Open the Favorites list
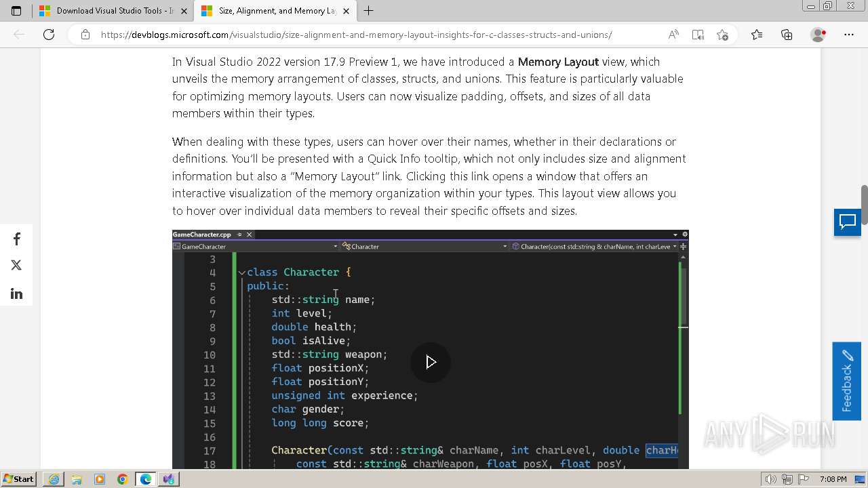 click(x=757, y=35)
